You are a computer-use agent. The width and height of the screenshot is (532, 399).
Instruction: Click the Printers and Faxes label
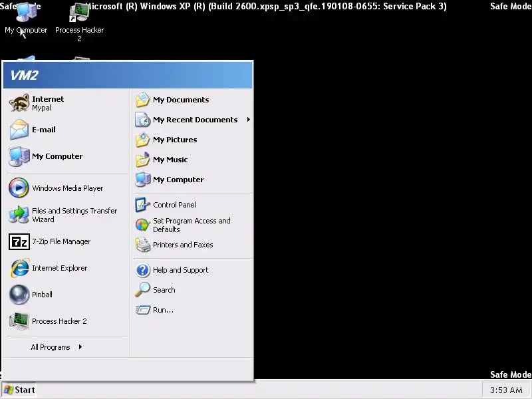tap(183, 245)
